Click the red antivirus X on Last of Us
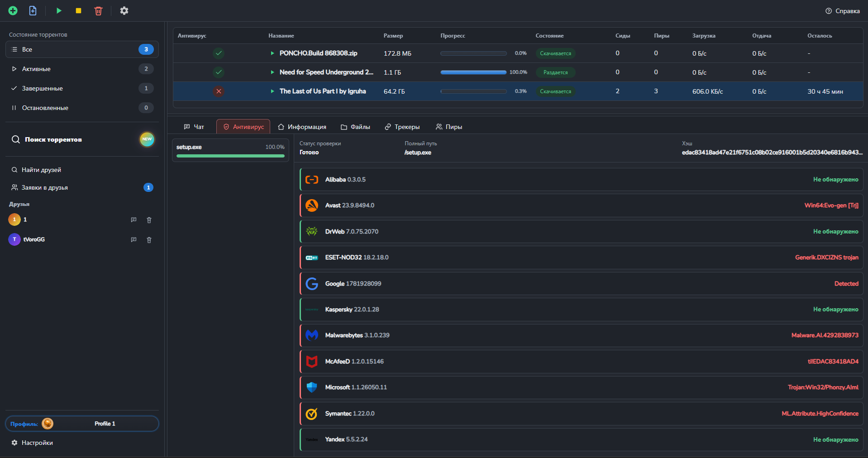 pyautogui.click(x=219, y=91)
